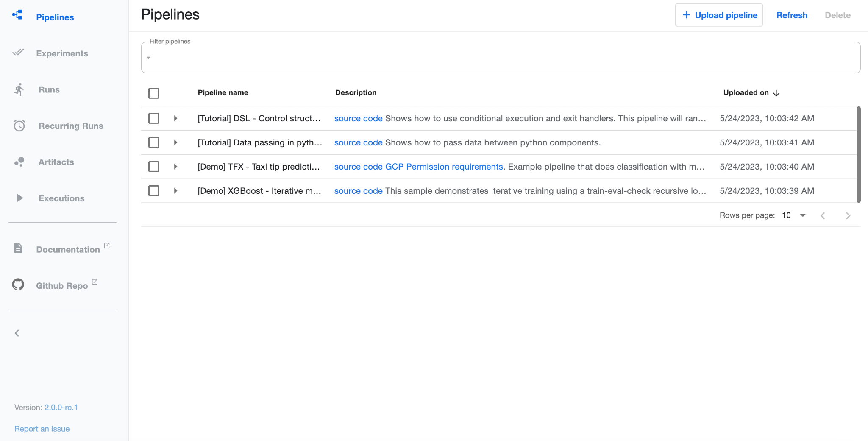
Task: Click the Executions play icon
Action: (19, 198)
